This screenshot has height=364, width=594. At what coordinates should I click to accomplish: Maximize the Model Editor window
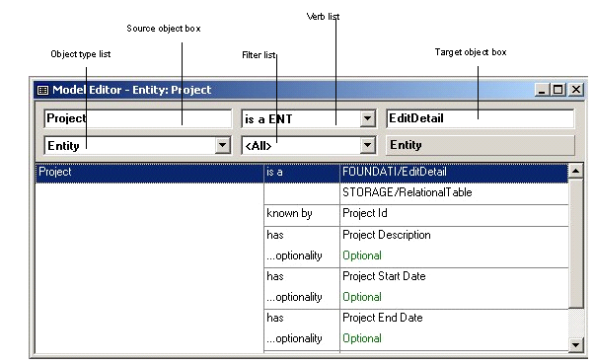coord(558,90)
